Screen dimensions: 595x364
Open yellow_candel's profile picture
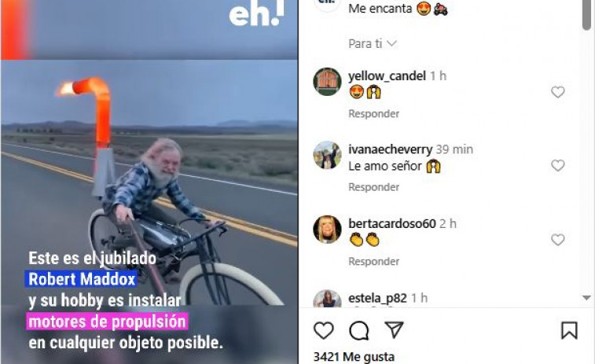click(x=327, y=82)
